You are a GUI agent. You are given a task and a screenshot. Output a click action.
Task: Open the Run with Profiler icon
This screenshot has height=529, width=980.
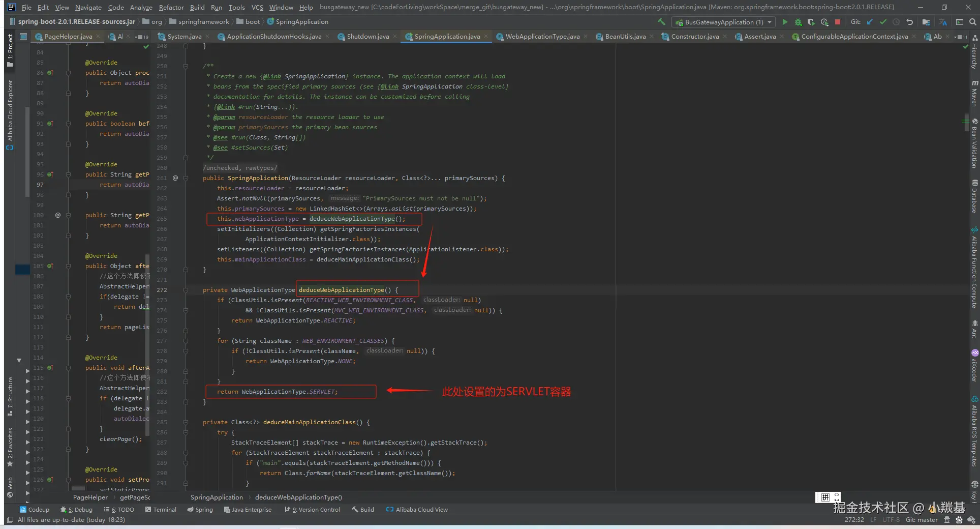coord(824,22)
